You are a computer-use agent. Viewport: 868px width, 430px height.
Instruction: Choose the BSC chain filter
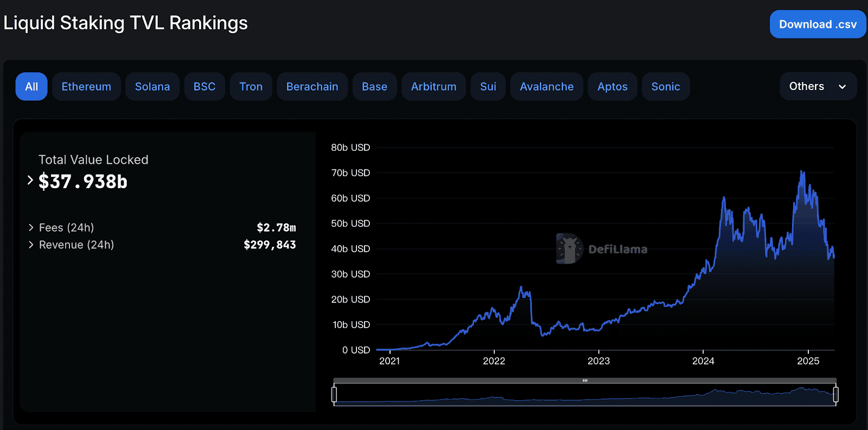205,87
